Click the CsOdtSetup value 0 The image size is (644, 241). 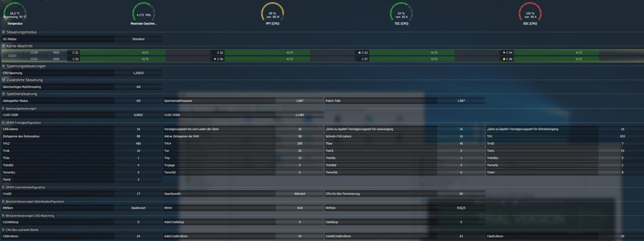[138, 222]
